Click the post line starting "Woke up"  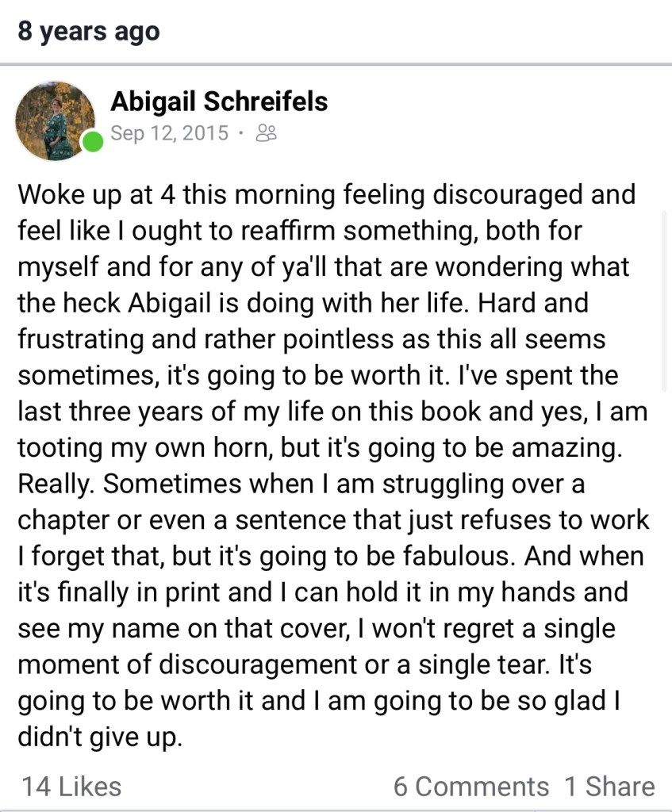point(325,195)
